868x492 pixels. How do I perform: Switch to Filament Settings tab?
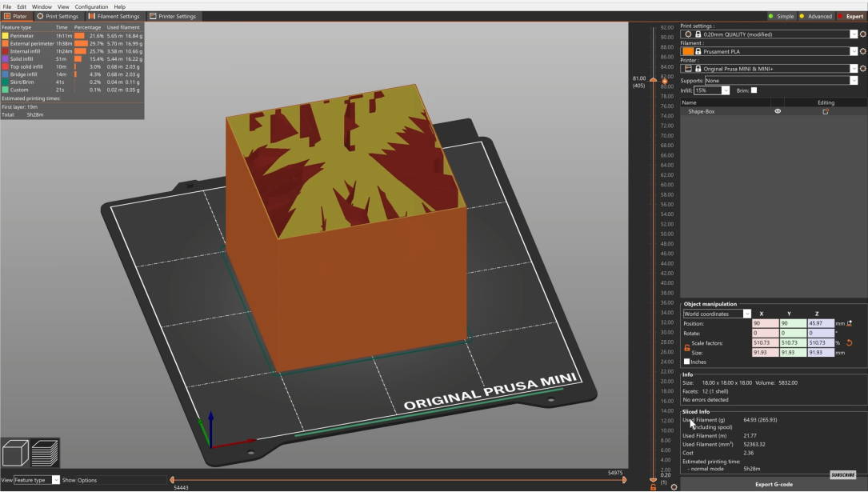point(114,16)
